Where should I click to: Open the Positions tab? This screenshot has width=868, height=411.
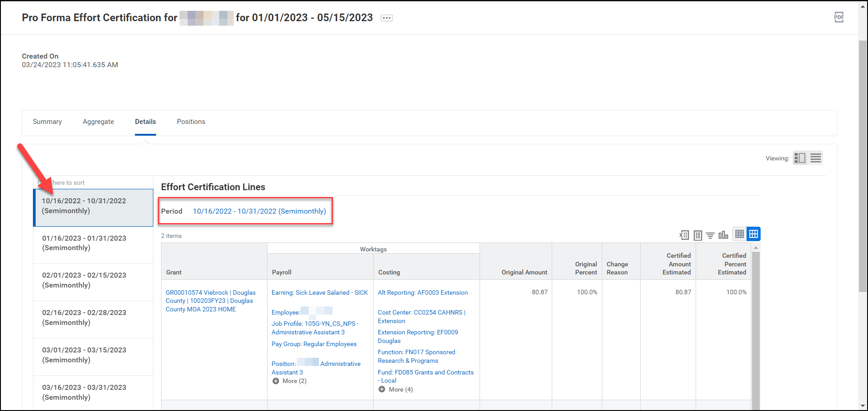click(191, 122)
